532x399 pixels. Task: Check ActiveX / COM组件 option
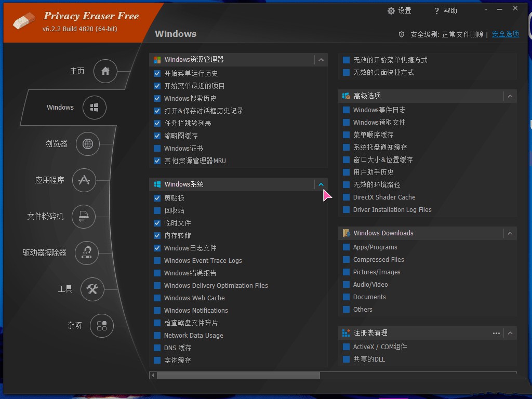tap(346, 347)
